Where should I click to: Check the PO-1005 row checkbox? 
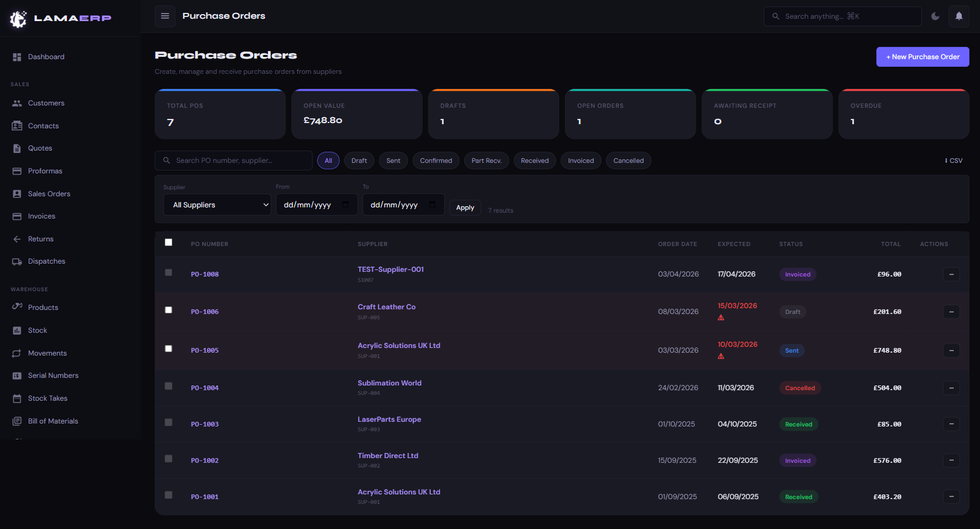pyautogui.click(x=169, y=349)
